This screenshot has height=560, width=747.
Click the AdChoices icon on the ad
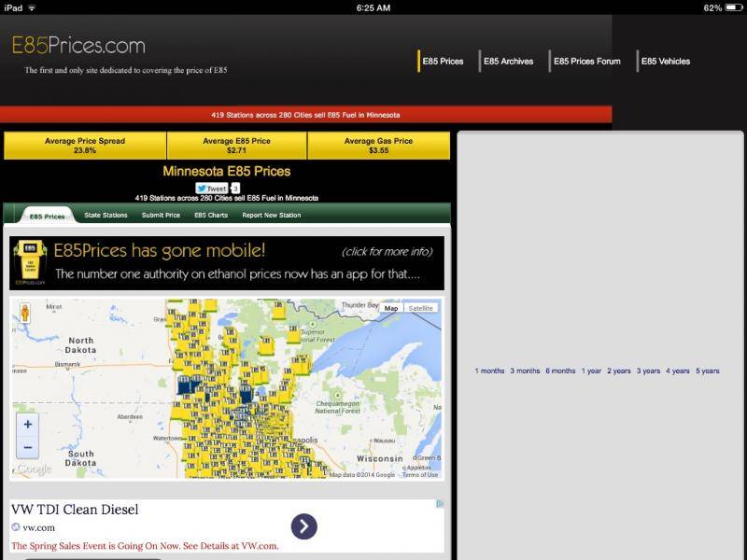click(440, 504)
